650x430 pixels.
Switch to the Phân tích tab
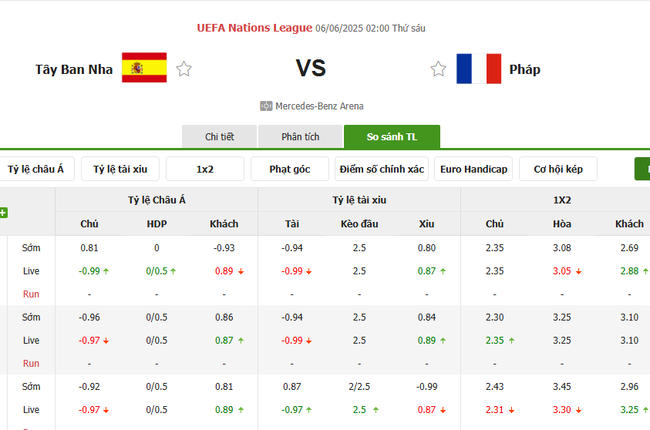299,137
